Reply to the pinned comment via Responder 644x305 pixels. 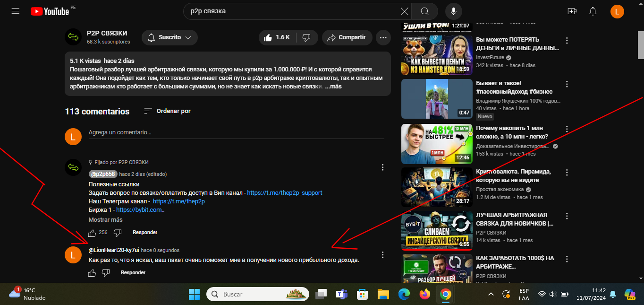pos(145,233)
